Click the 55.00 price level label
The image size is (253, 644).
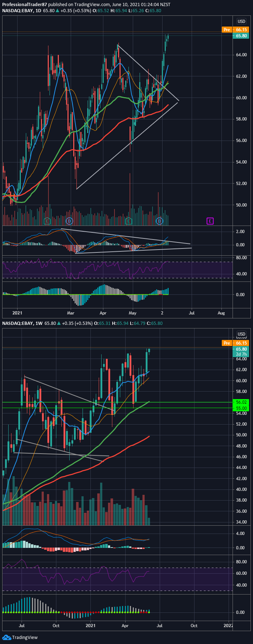241,408
